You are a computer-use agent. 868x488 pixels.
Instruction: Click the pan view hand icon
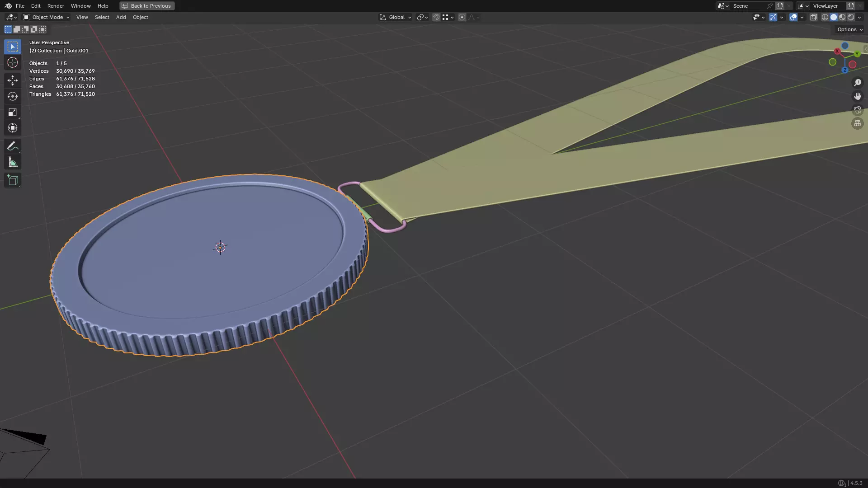pos(858,96)
